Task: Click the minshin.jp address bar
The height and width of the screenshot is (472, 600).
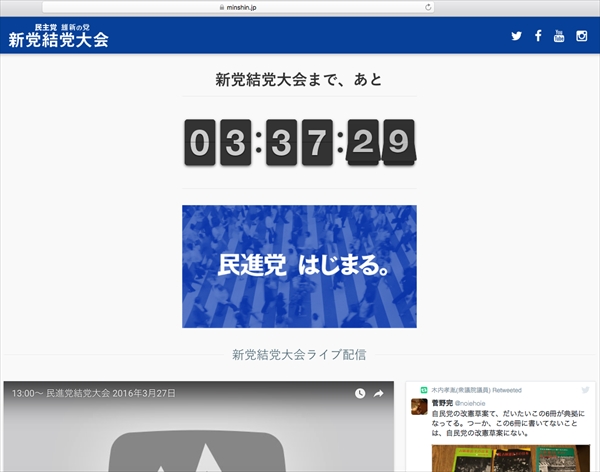Action: pos(300,7)
